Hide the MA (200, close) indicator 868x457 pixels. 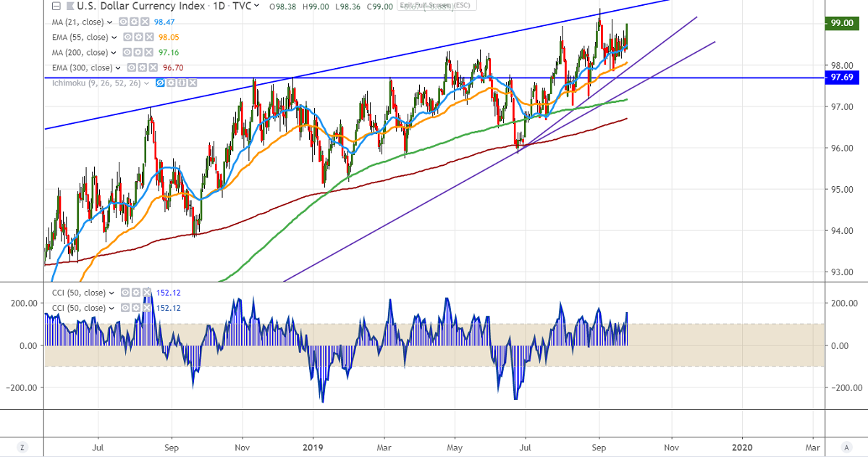point(126,53)
